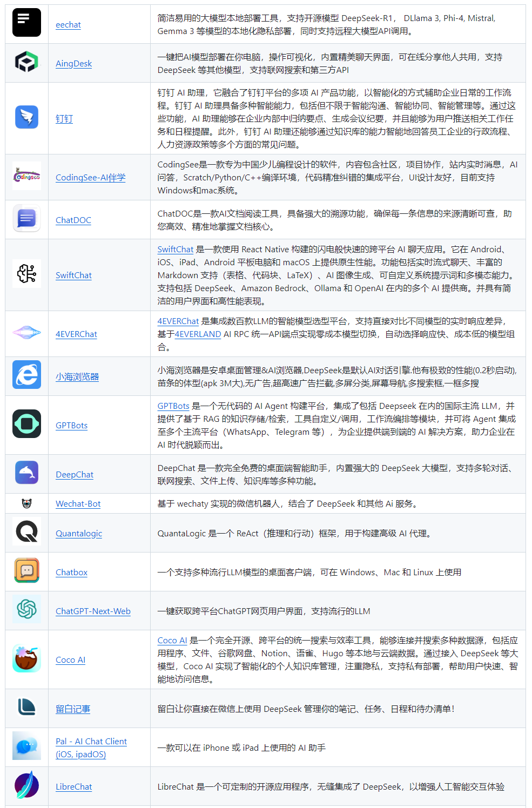Click the AingDesk hexagon logo icon
Viewport: 532px width, 808px height.
26,62
